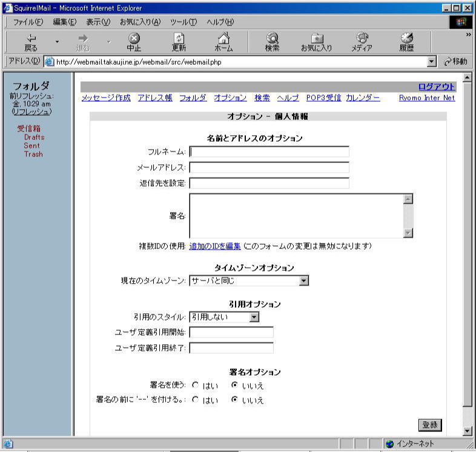Open the カレンダー link
The width and height of the screenshot is (476, 452).
point(363,98)
